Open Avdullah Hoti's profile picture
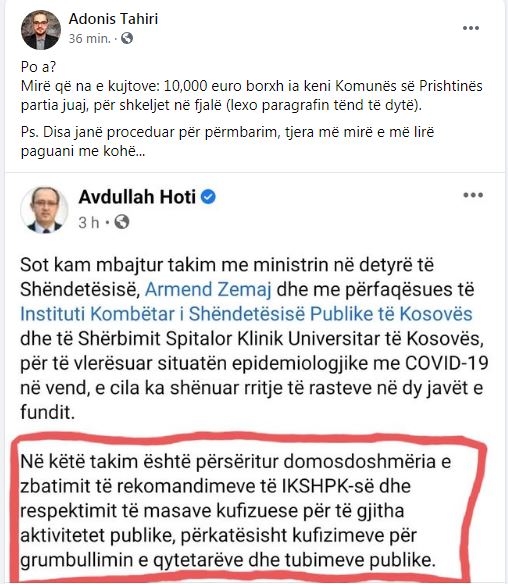The width and height of the screenshot is (508, 584). [x=44, y=210]
